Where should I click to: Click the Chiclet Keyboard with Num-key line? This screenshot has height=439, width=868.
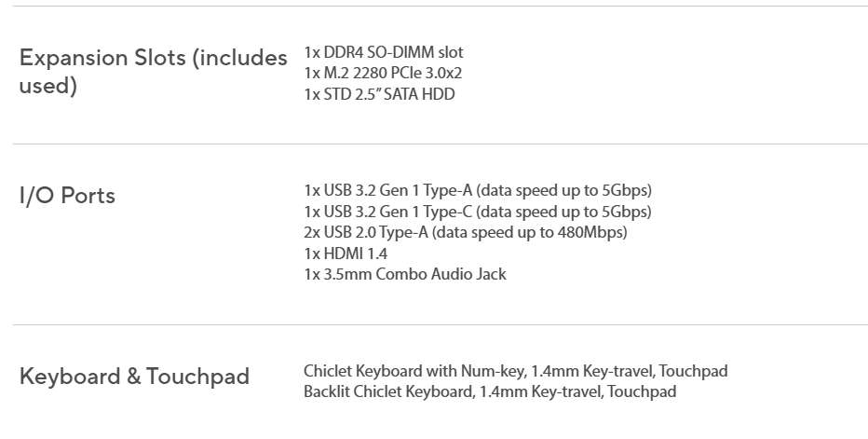pyautogui.click(x=515, y=371)
